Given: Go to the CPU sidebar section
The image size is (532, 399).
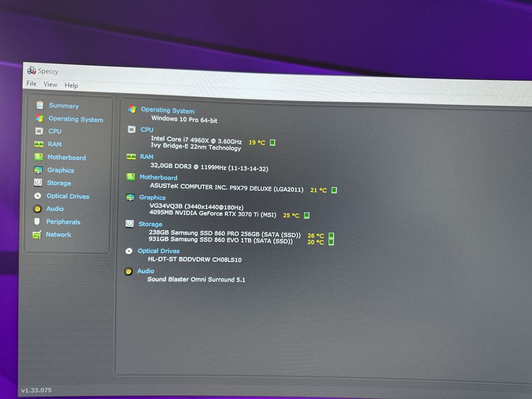Looking at the screenshot, I should [x=55, y=131].
